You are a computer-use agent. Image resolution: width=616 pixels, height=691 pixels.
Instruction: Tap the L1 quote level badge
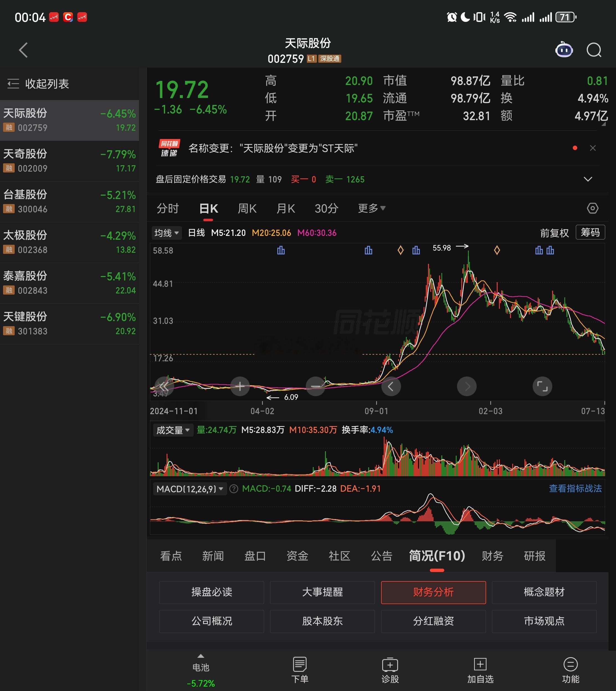(311, 59)
